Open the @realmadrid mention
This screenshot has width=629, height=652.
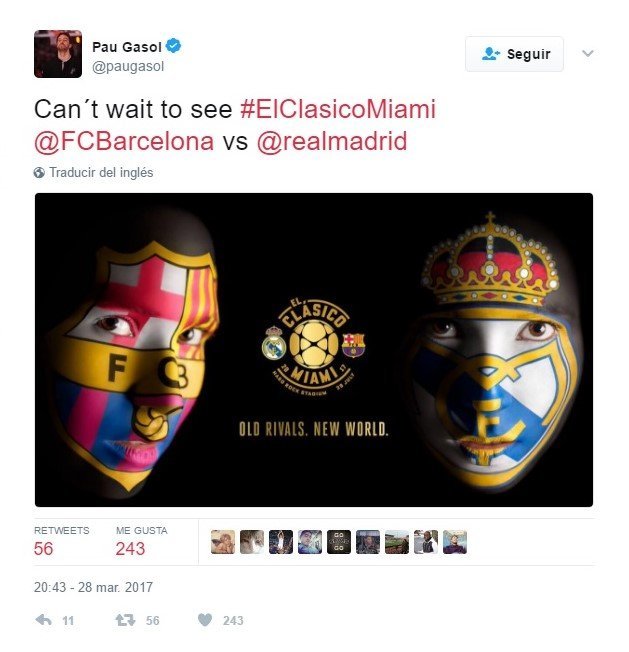[x=332, y=141]
